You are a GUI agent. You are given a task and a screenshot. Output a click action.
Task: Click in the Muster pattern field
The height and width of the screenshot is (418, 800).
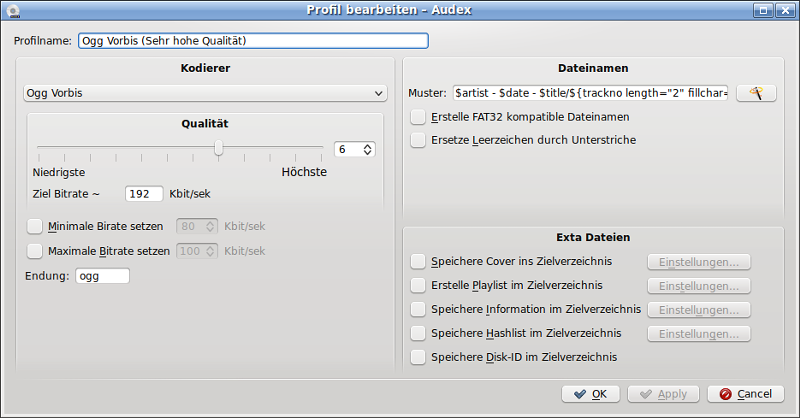pos(591,93)
